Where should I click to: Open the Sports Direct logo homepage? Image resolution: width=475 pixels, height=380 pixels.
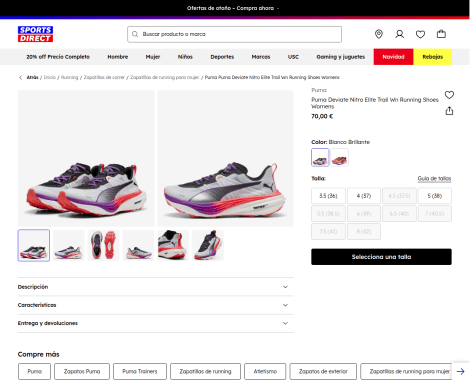coord(35,34)
